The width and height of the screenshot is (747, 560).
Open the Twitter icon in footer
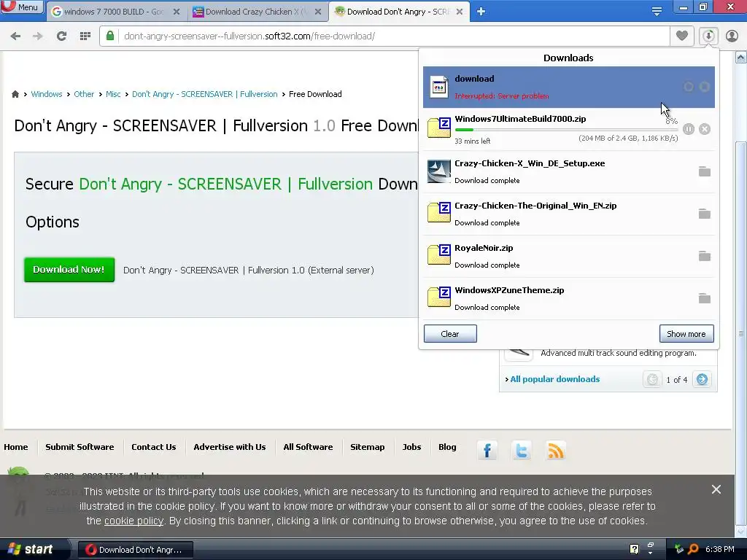point(521,451)
